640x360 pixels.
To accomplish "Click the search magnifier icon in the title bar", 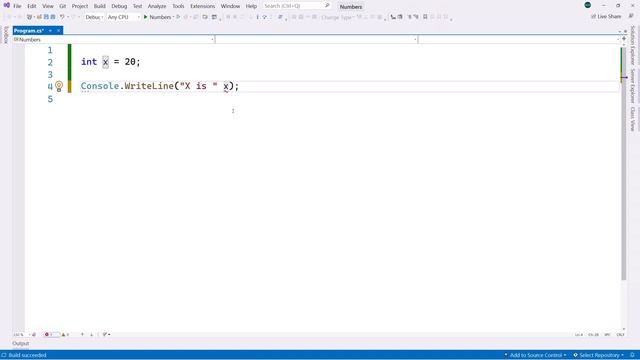I will [327, 6].
